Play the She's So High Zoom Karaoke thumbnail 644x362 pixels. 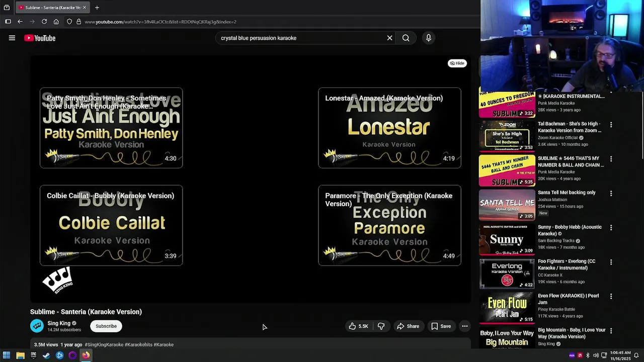[507, 136]
